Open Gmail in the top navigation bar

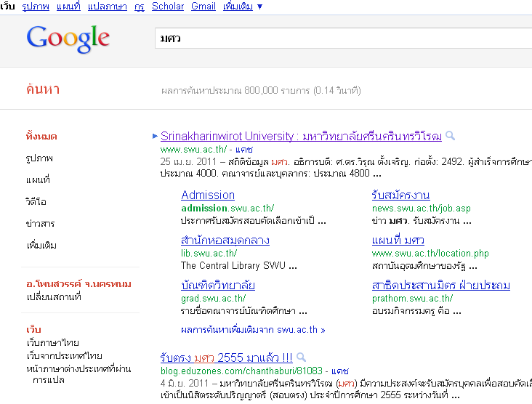[x=203, y=6]
